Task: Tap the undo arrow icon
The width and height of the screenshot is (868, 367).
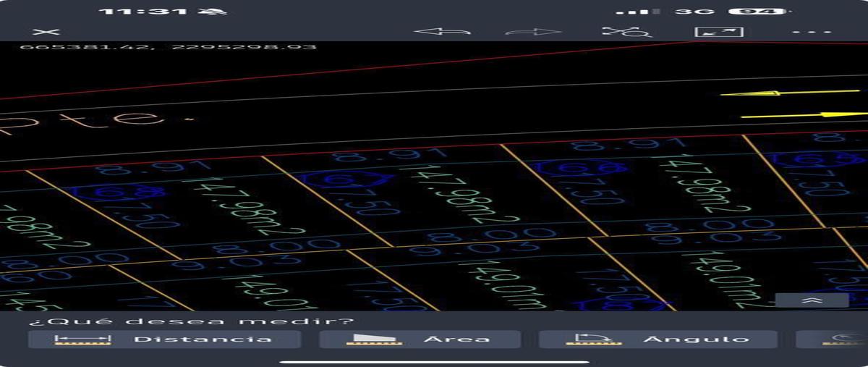Action: [x=442, y=32]
